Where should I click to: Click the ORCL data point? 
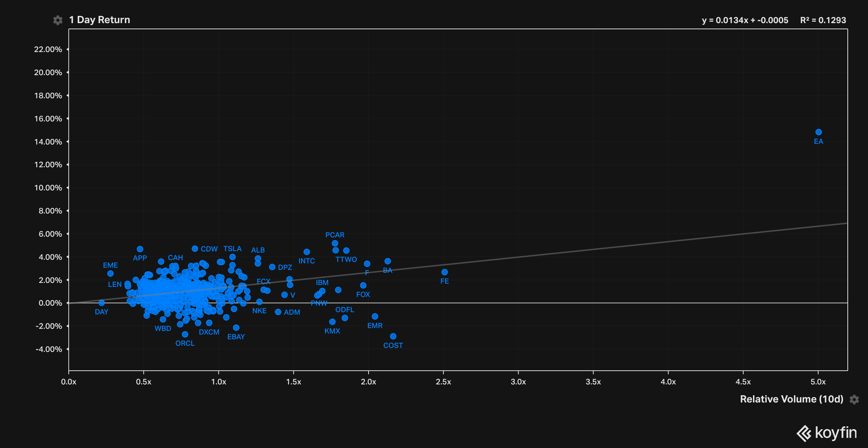(x=185, y=334)
